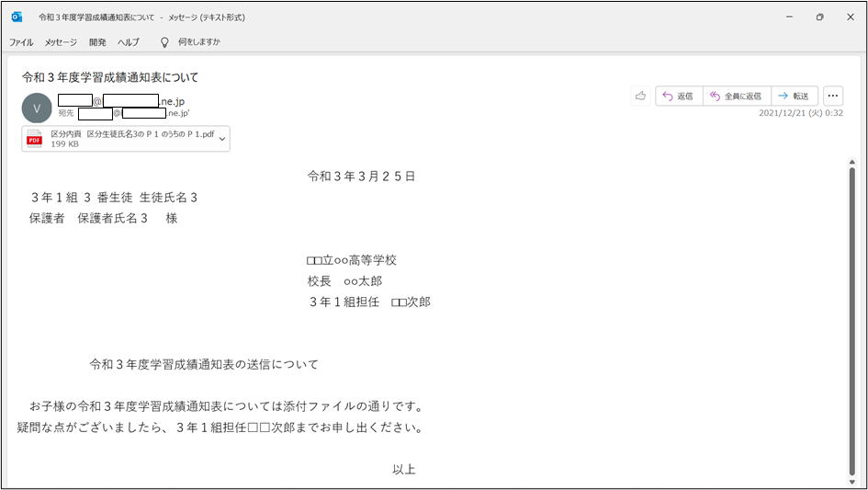868x490 pixels.
Task: Open the ファイル menu
Action: pos(21,42)
